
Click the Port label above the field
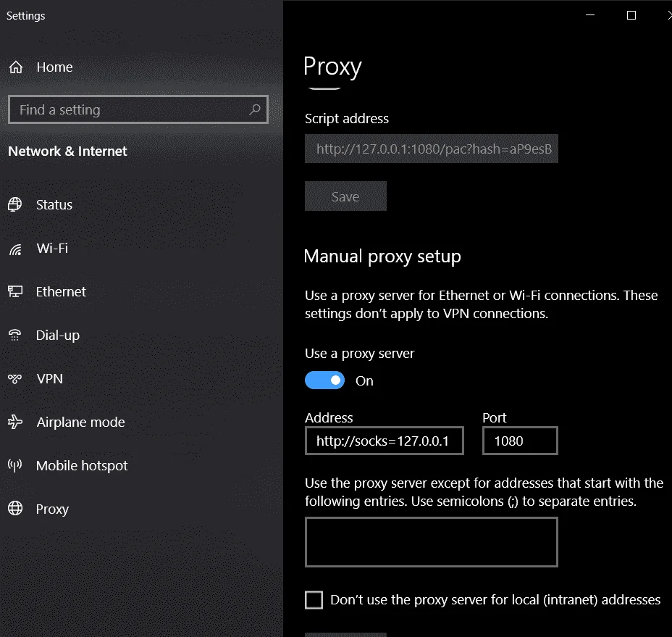(x=494, y=418)
